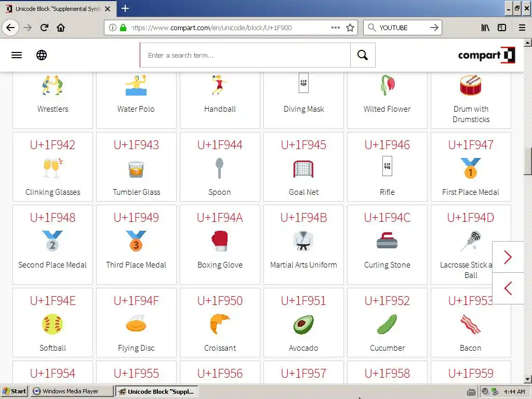Click the Goal Net emoji image
Screen dimensions: 532x399
(x=303, y=169)
